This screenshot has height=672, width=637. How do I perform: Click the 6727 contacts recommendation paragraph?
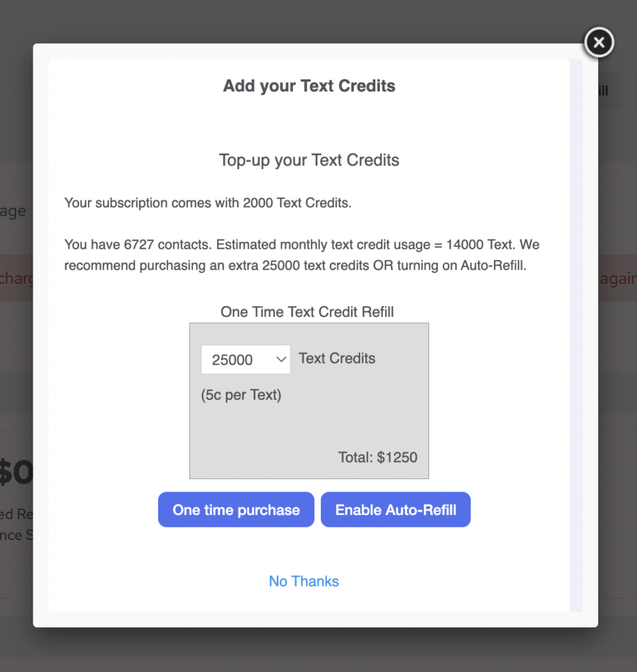click(302, 256)
